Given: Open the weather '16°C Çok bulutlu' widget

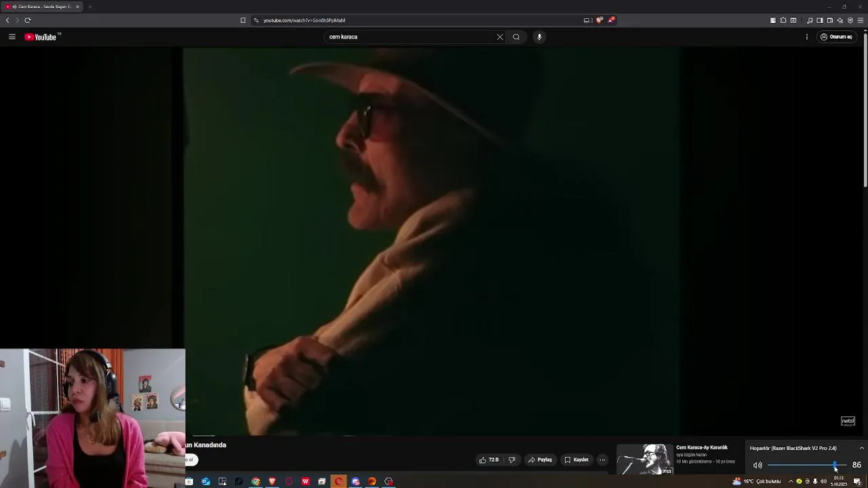Looking at the screenshot, I should click(757, 481).
